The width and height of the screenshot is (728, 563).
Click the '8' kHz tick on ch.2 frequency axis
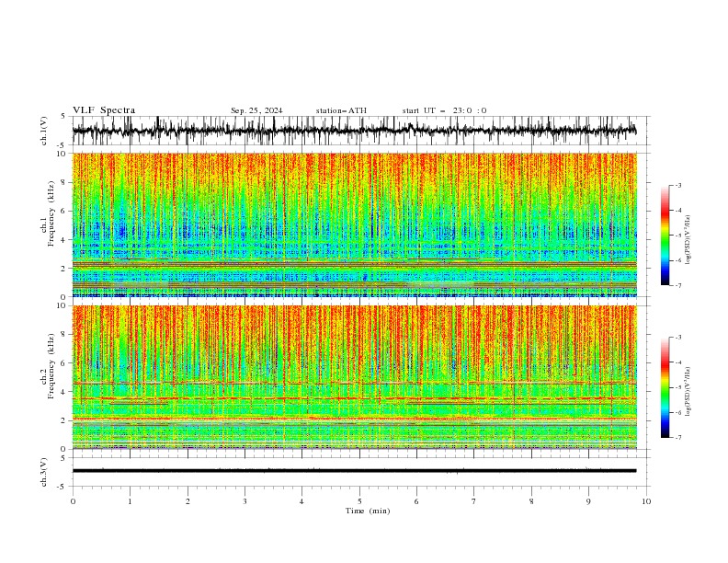click(x=63, y=335)
